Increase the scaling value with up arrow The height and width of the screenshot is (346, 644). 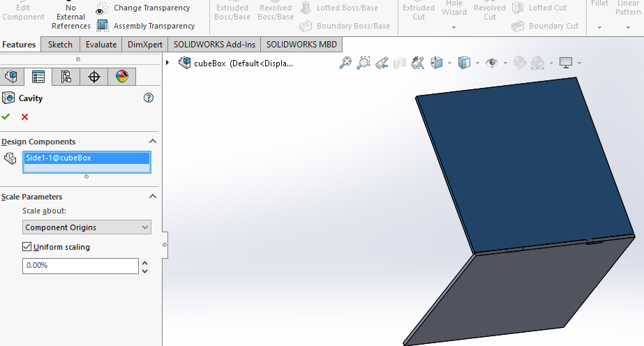(x=144, y=263)
